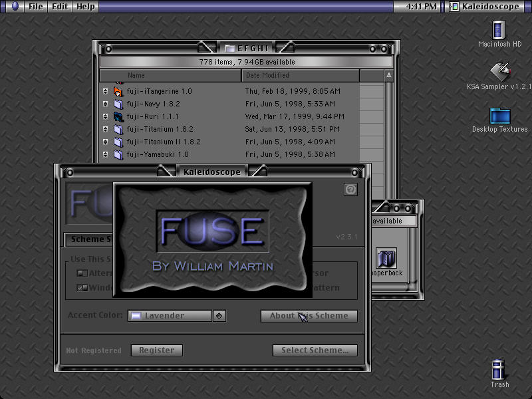Select the fuji-Yamabuki 1.0 folder icon
The image size is (532, 399).
[x=118, y=154]
